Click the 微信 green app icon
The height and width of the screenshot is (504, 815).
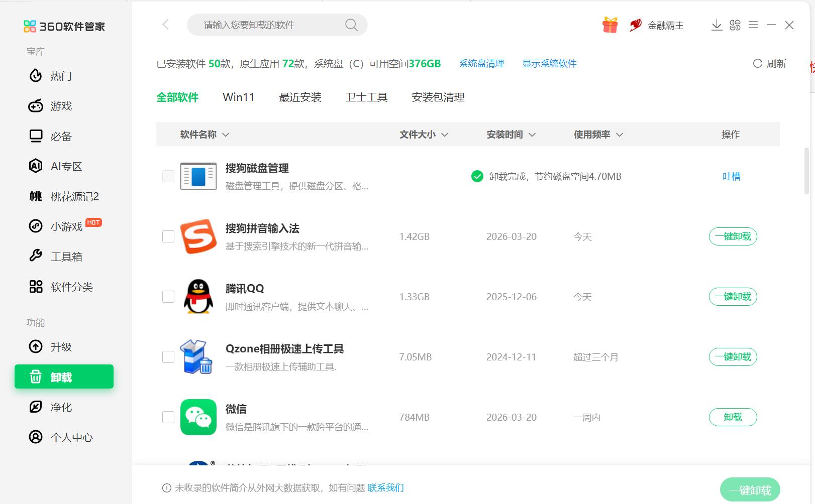click(x=198, y=417)
